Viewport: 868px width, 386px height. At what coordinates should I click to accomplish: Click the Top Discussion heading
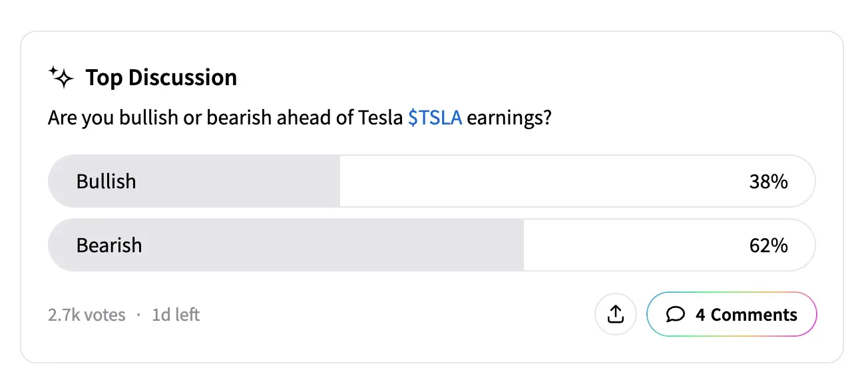click(x=161, y=78)
